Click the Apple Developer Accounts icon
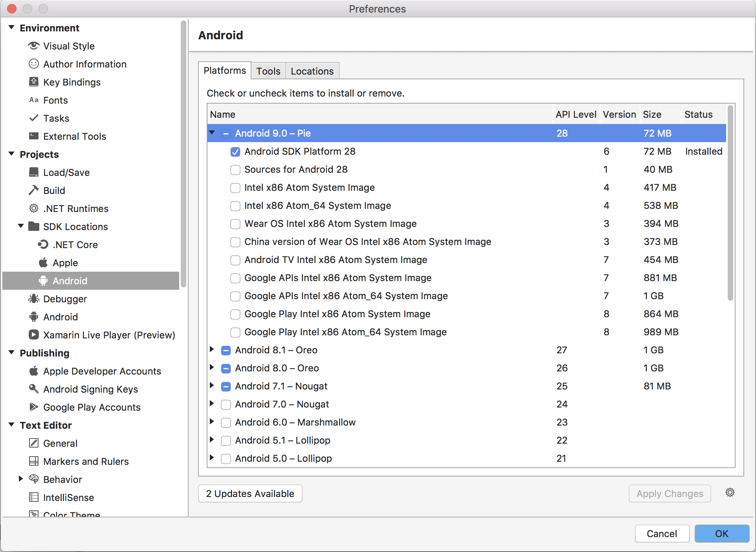Viewport: 756px width, 552px height. [34, 371]
